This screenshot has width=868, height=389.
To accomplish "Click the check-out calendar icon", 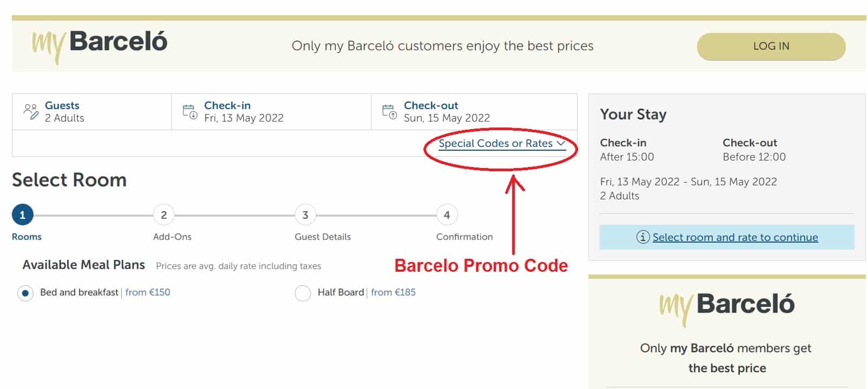I will 389,110.
